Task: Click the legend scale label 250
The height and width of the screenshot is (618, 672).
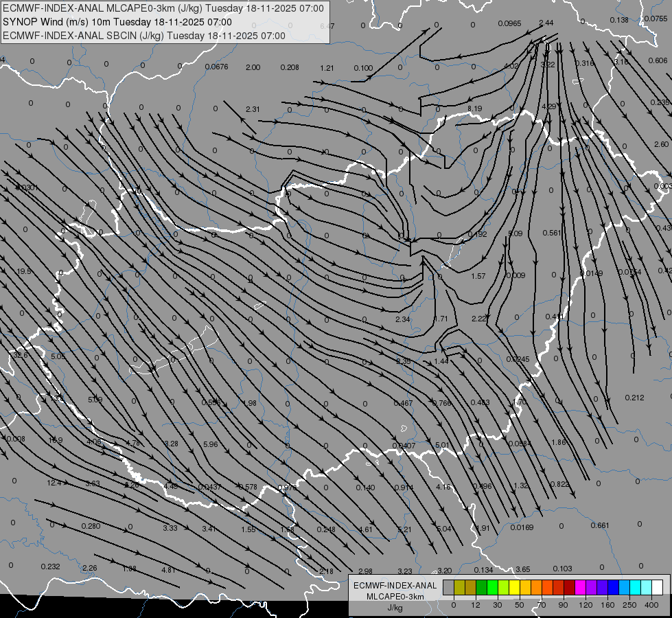Action: point(629,605)
